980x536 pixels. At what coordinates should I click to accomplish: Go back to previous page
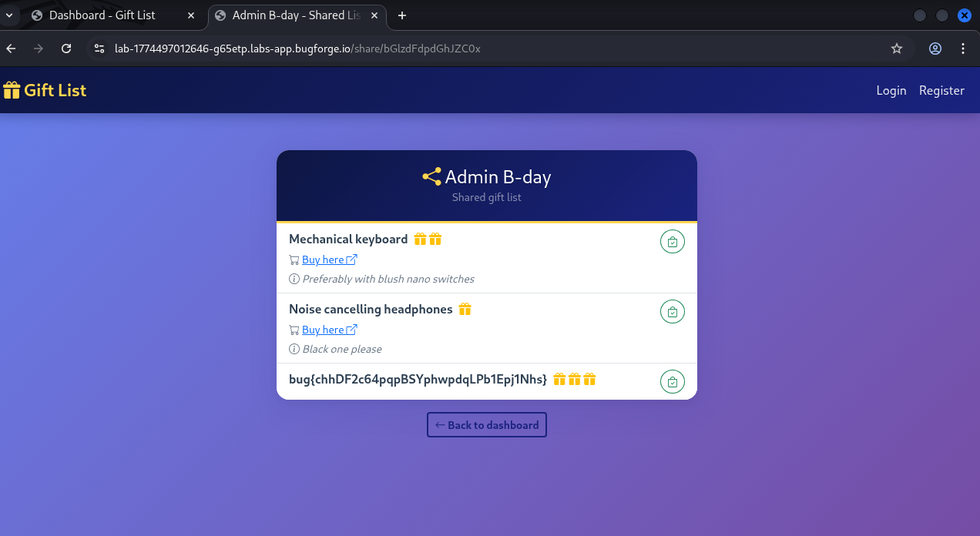pyautogui.click(x=11, y=49)
